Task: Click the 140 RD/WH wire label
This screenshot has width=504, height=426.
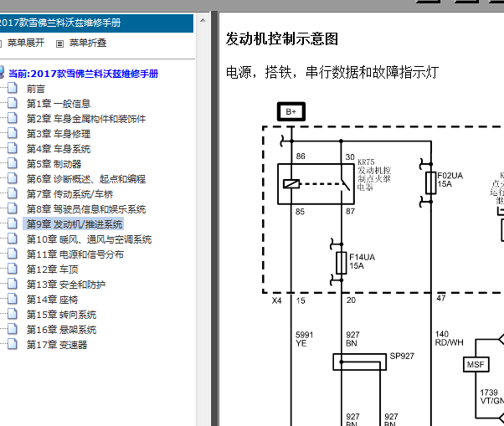Action: [449, 338]
